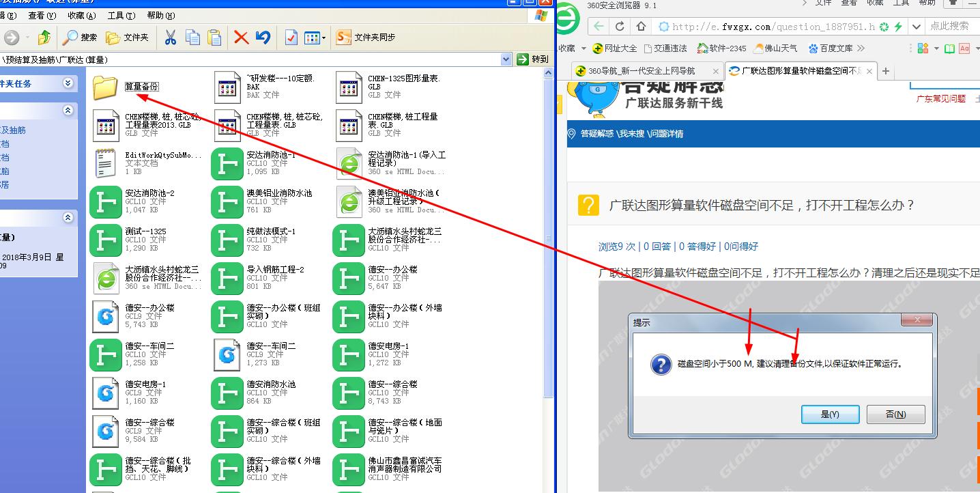
Task: Select the 导入钢筋工程-2 file
Action: (x=259, y=278)
